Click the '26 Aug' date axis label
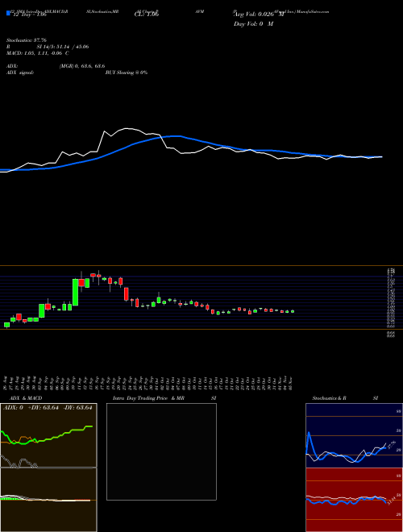The width and height of the screenshot is (403, 532). pyautogui.click(x=6, y=383)
